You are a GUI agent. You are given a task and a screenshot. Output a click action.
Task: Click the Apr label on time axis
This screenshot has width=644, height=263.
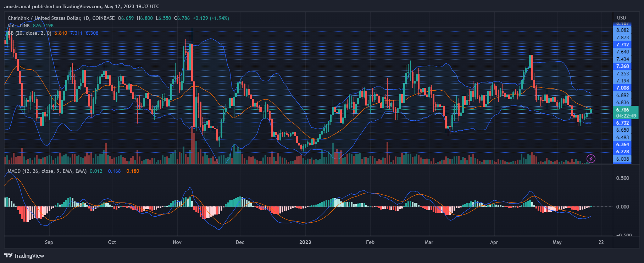tap(494, 242)
